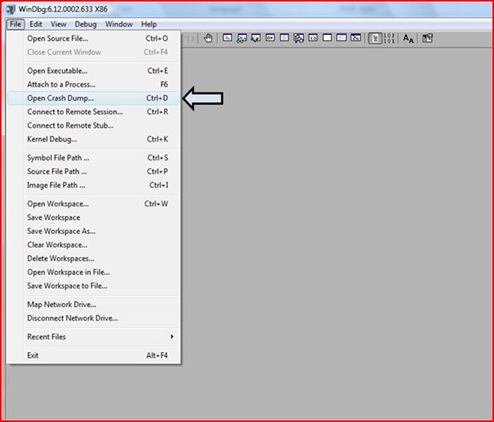Choose Open Executable... from File menu
This screenshot has width=494, height=422.
(93, 71)
